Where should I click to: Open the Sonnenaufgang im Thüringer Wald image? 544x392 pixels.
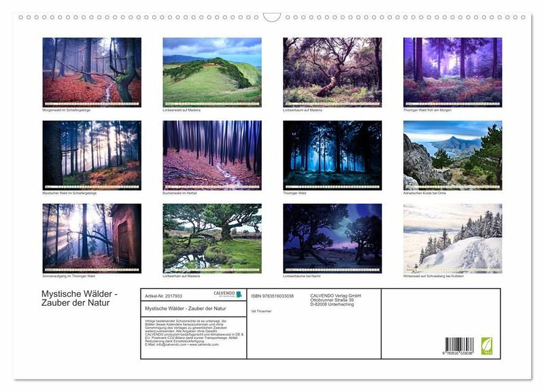[92, 238]
